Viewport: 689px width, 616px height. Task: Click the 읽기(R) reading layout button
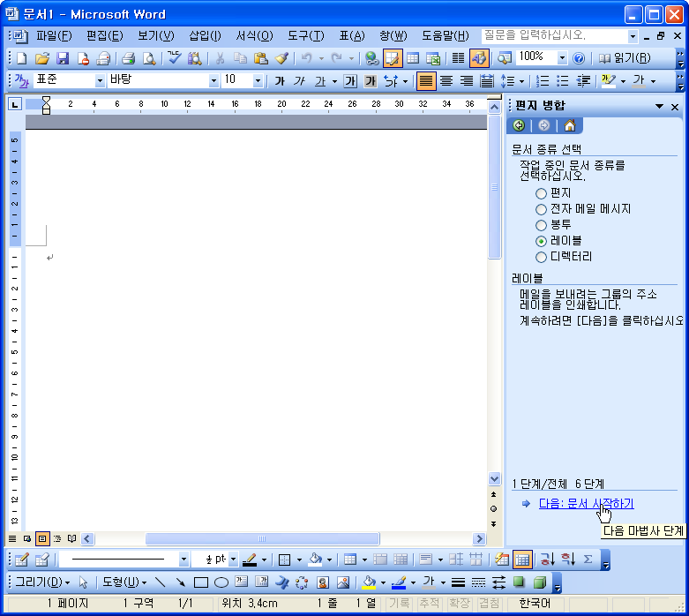tap(625, 58)
